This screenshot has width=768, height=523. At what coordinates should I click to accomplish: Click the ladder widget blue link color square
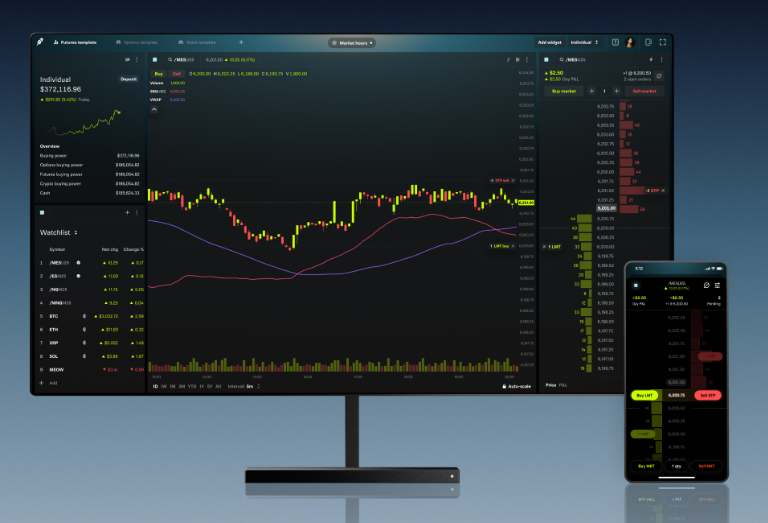[547, 60]
